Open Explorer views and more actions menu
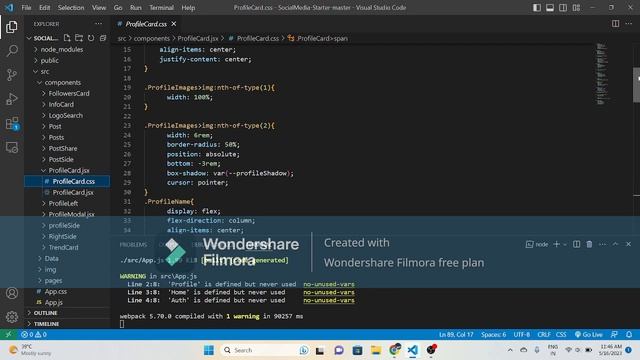 (x=98, y=24)
